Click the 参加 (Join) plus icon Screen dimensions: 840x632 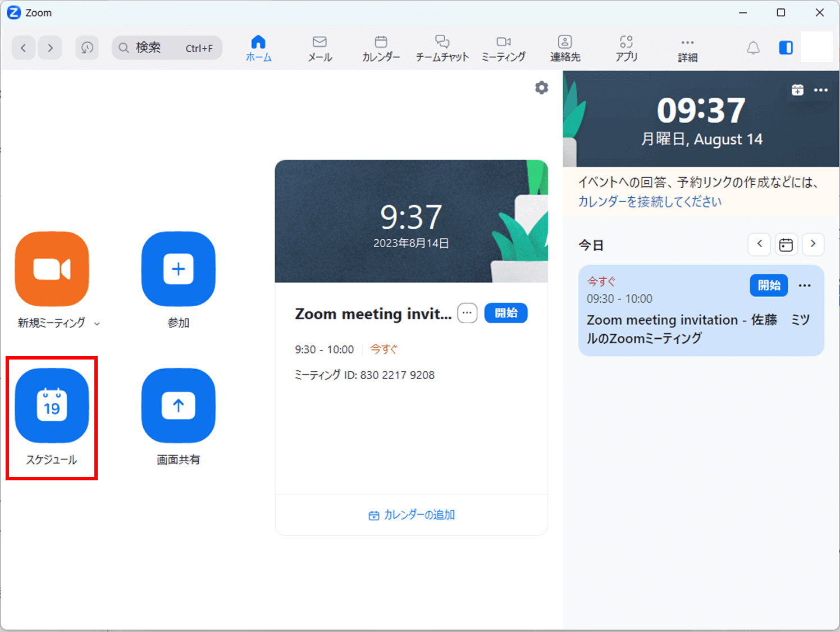[x=179, y=269]
